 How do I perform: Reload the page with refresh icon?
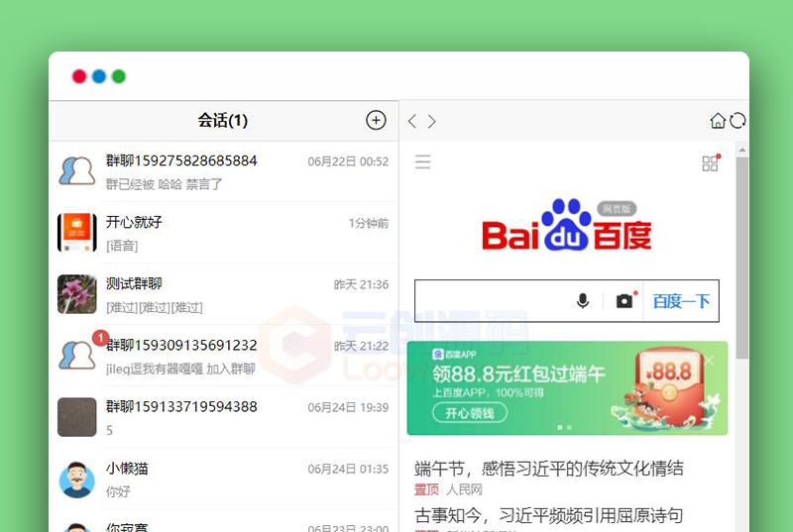737,121
